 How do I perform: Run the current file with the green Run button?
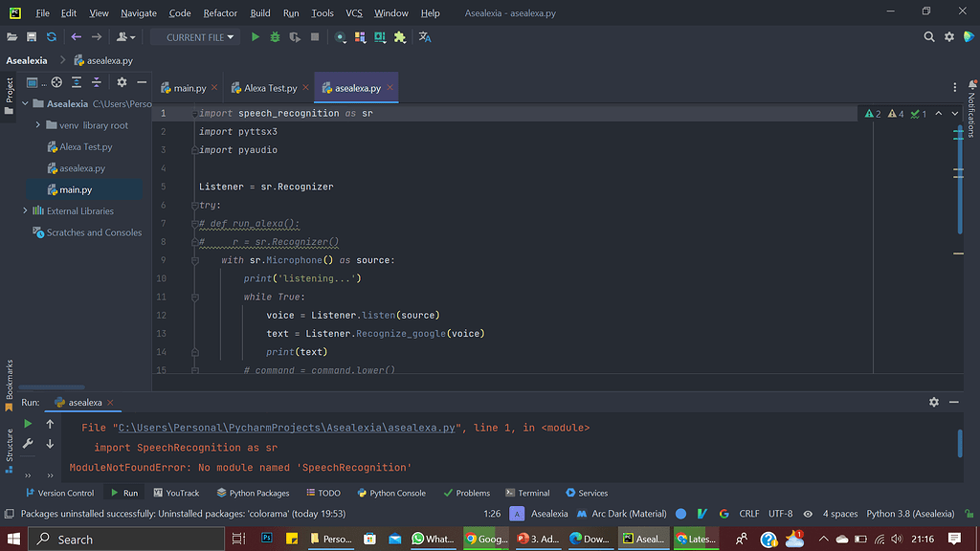[255, 37]
